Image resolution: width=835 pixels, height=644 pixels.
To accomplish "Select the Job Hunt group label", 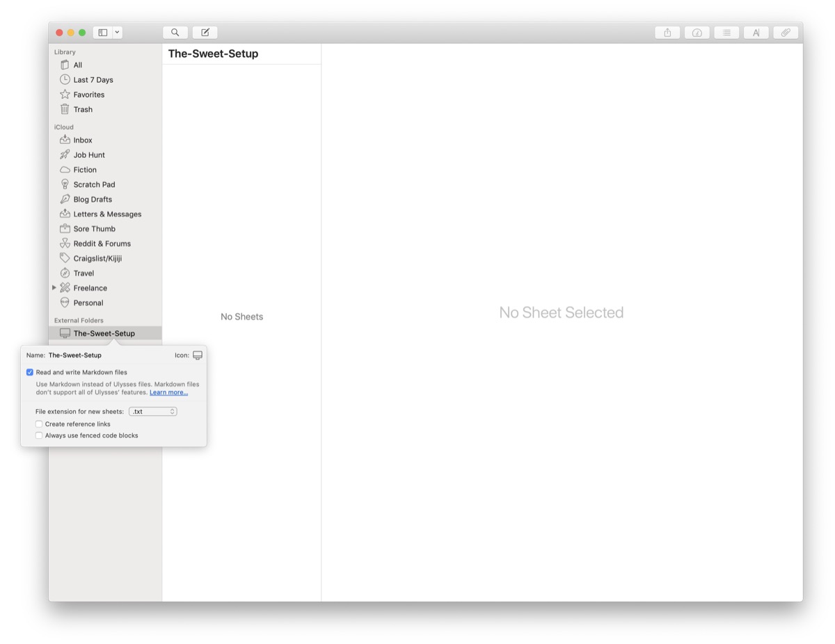I will (89, 154).
